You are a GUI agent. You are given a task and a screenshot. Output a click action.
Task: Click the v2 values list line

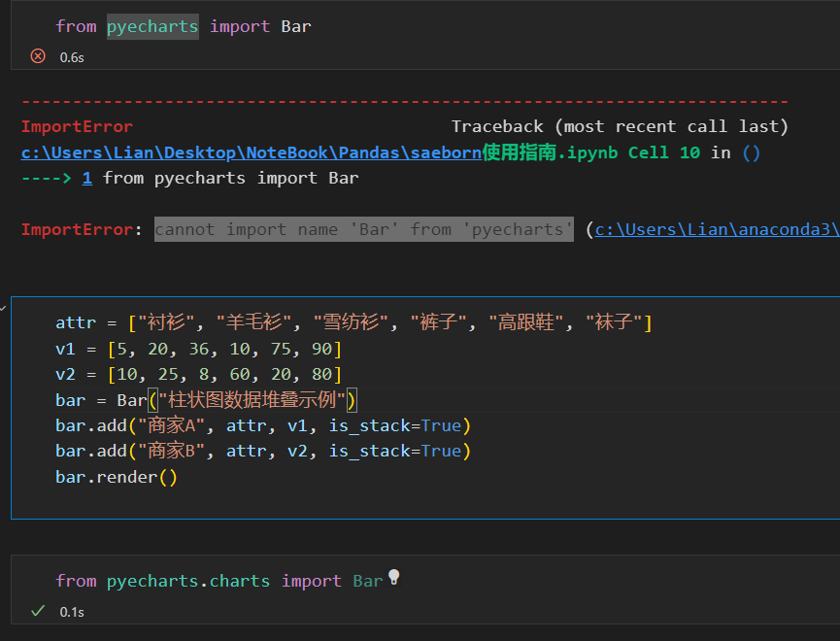[198, 375]
